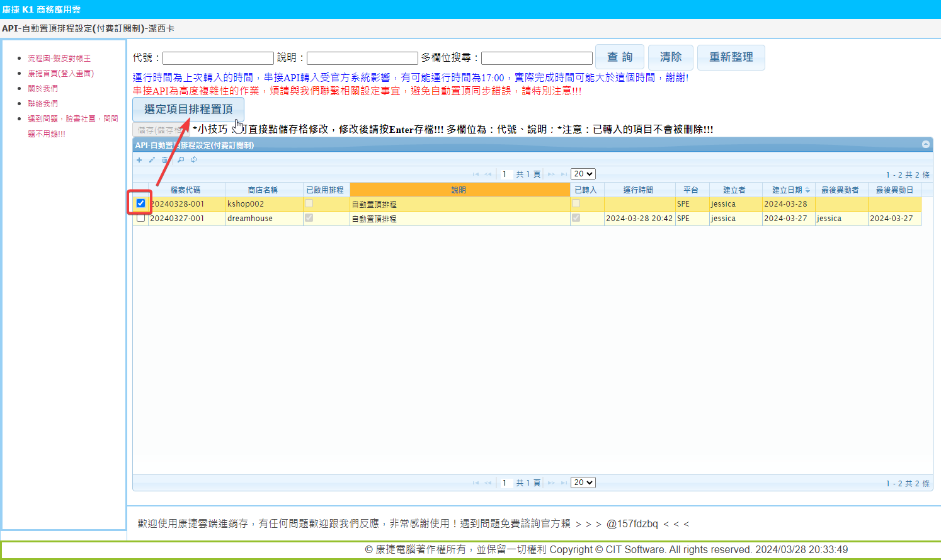The width and height of the screenshot is (941, 560).
Task: Open the 關於我們 sidebar link
Action: (43, 89)
